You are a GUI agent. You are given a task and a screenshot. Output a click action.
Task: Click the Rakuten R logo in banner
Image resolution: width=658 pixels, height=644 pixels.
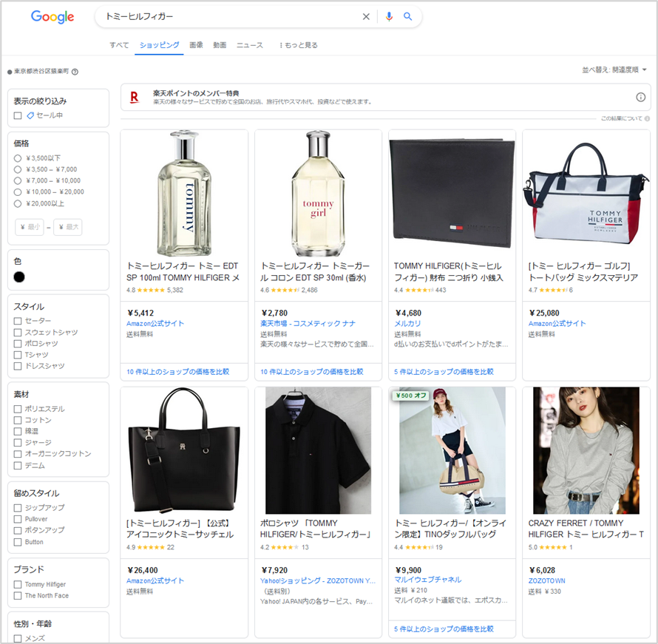[x=135, y=98]
